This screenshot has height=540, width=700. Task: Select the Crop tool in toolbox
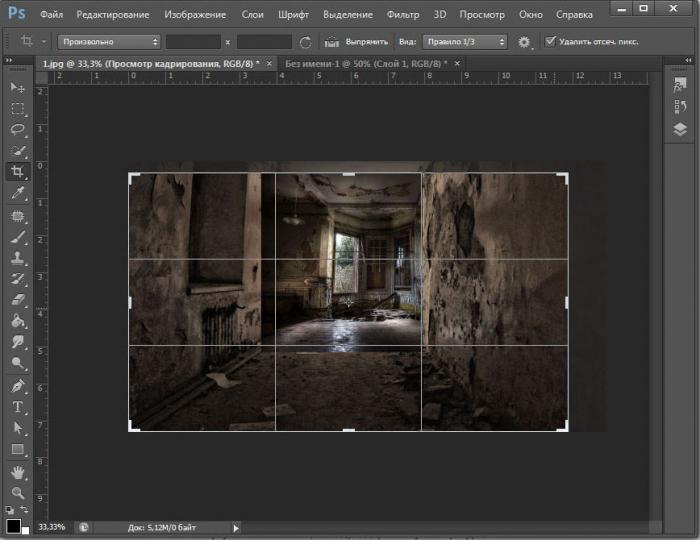pos(17,172)
